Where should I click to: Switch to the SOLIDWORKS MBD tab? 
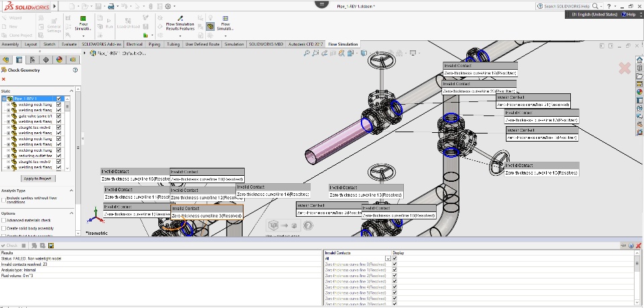266,44
